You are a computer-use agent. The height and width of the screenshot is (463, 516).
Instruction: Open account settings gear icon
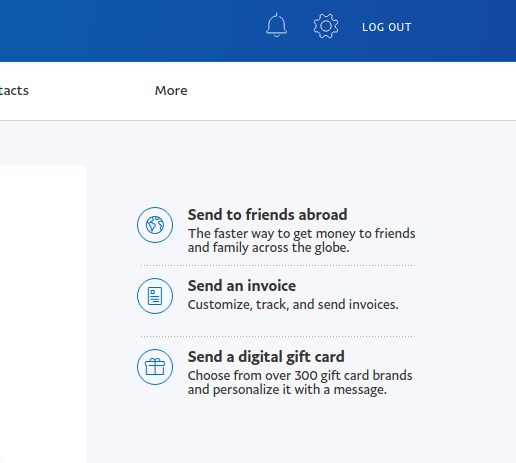pyautogui.click(x=326, y=26)
